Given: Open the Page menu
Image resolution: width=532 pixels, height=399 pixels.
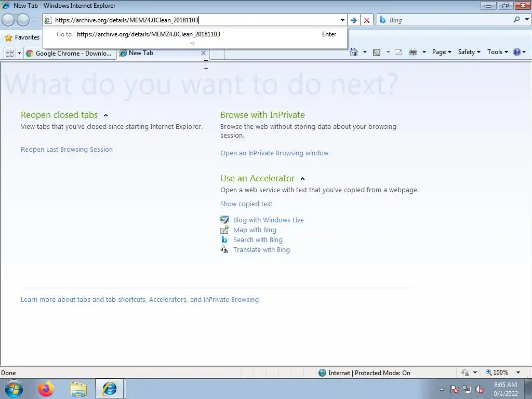Looking at the screenshot, I should click(442, 52).
